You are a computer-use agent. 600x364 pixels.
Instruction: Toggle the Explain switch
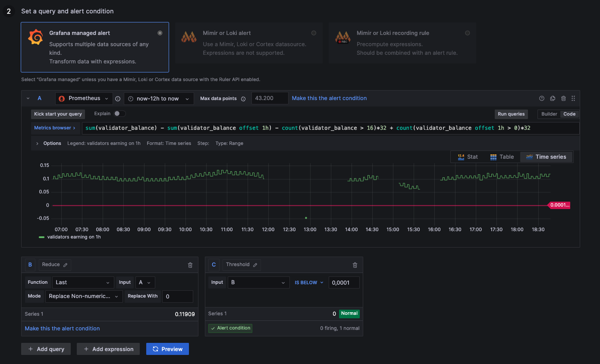(x=120, y=114)
